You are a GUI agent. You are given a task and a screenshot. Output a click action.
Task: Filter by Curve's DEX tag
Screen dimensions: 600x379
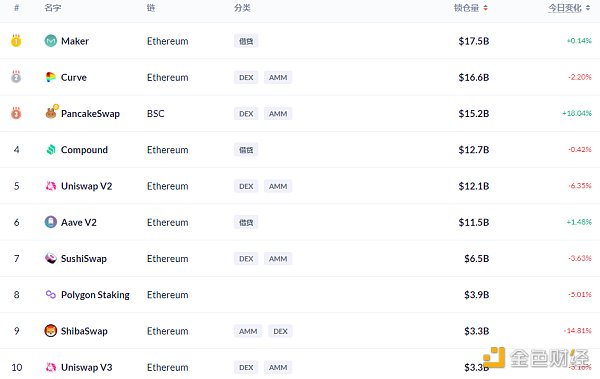[246, 77]
